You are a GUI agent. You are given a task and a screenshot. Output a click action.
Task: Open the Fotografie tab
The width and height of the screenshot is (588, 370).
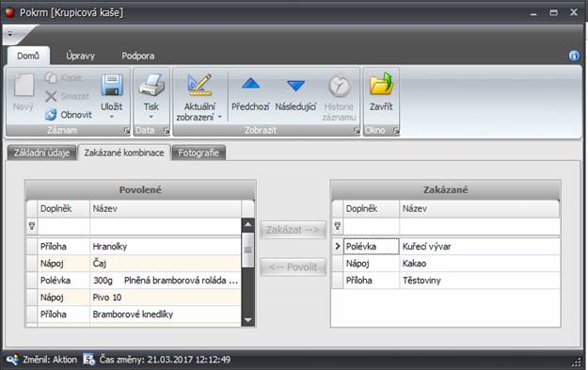199,153
